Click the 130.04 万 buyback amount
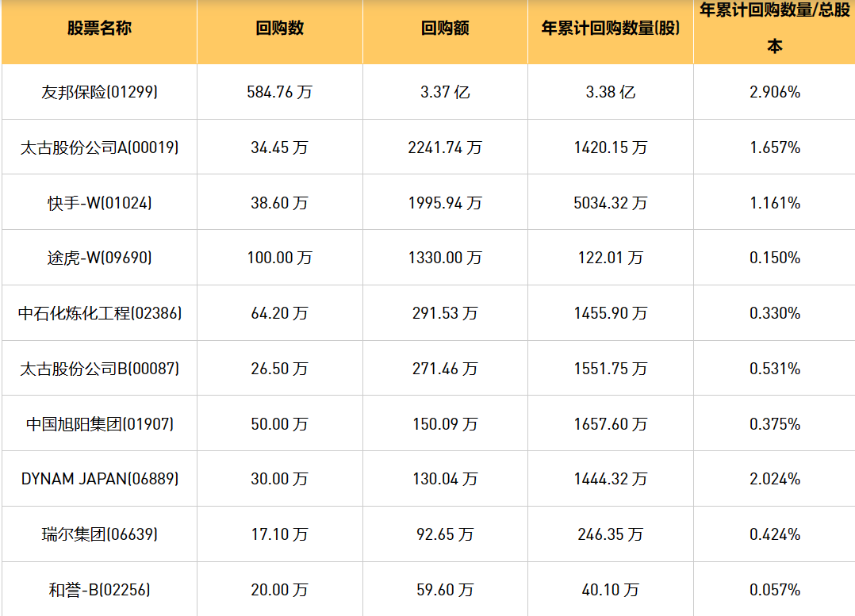The height and width of the screenshot is (616, 855). pos(445,479)
